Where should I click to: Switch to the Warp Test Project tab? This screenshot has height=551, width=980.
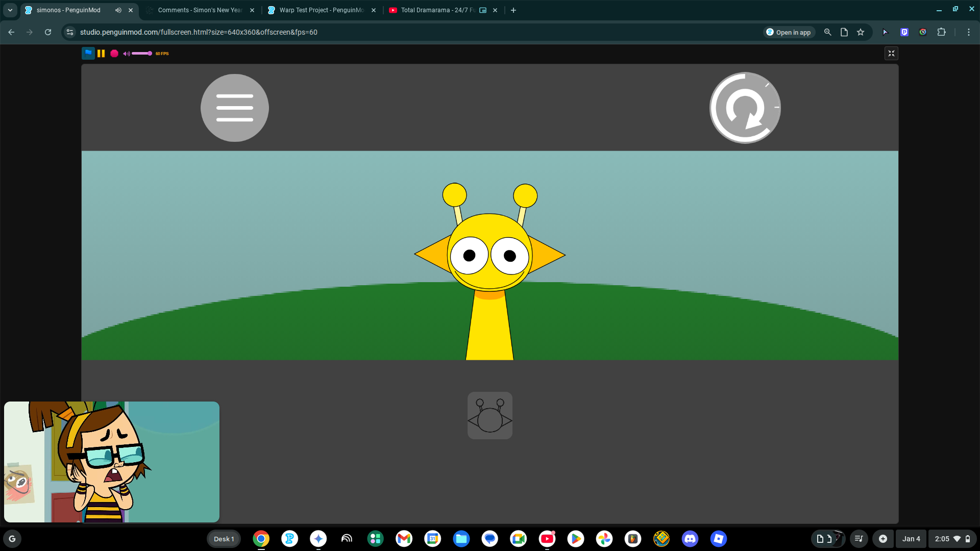point(321,10)
